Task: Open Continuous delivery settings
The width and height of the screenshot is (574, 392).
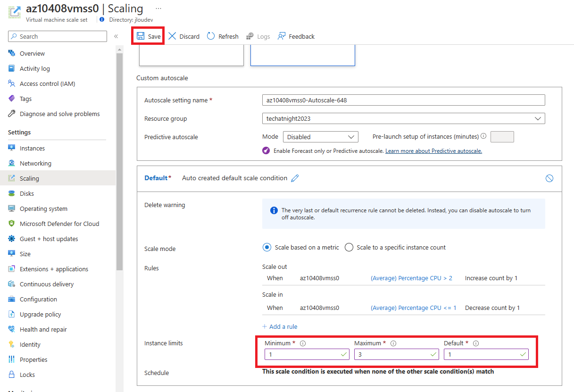Action: click(x=47, y=284)
